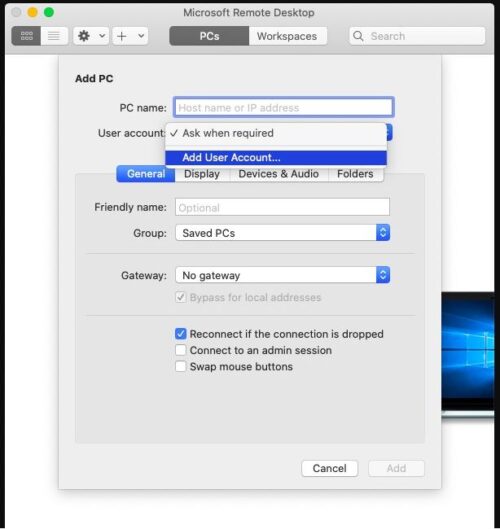Enable Swap mouse buttons checkbox

pos(180,366)
